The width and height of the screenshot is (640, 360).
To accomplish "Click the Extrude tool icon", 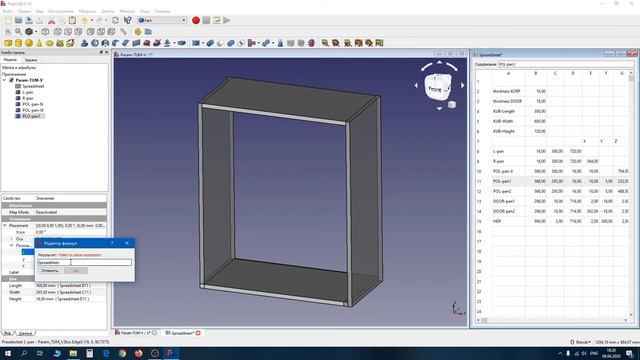I will point(84,43).
